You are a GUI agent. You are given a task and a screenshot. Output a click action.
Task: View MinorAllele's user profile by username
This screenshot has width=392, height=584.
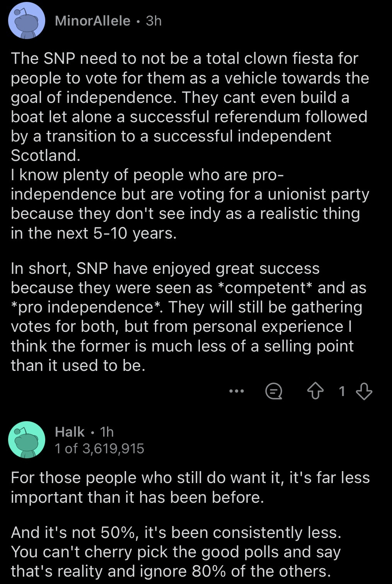click(x=93, y=20)
